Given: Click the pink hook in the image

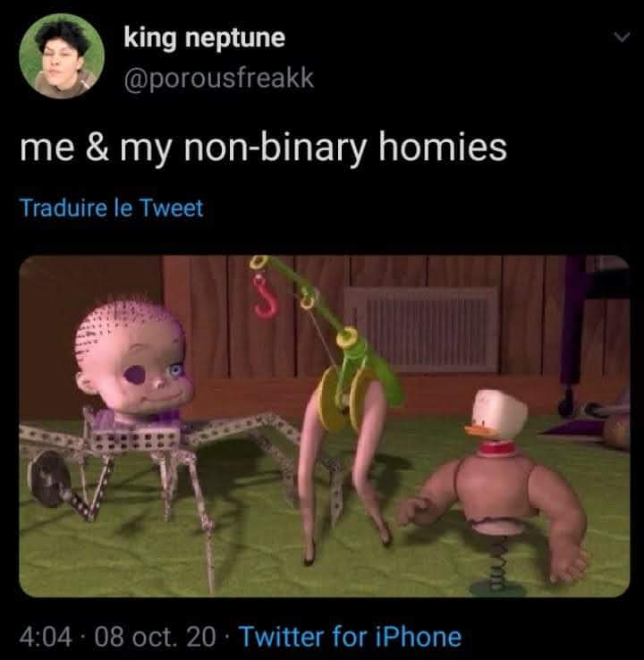Looking at the screenshot, I should pos(266,295).
